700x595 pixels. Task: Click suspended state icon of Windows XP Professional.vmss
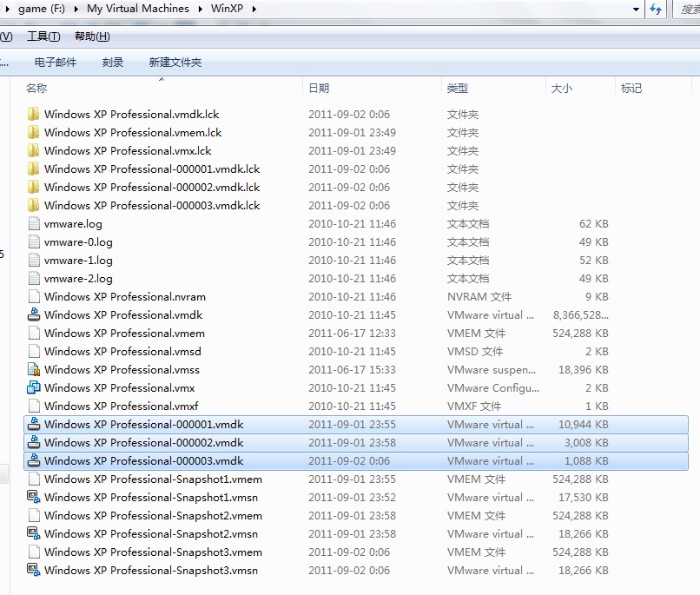(x=34, y=369)
